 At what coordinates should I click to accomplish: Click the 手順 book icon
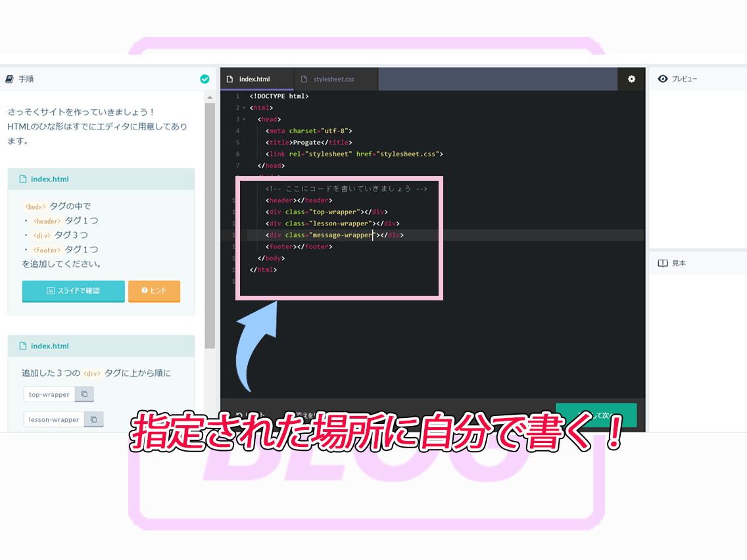[9, 79]
